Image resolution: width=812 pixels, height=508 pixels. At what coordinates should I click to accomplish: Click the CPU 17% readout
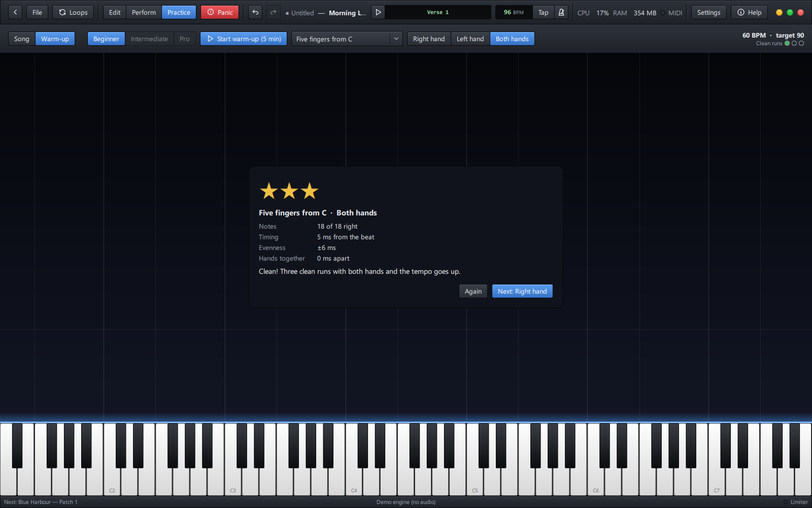[x=593, y=13]
